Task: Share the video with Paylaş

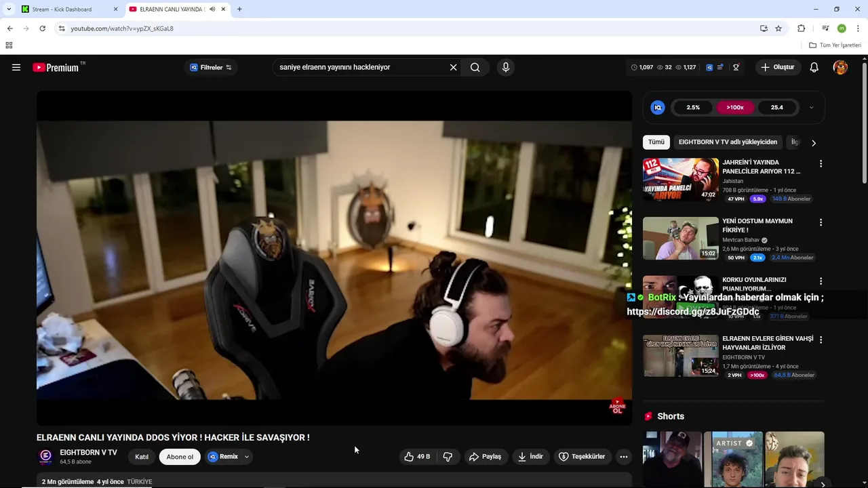Action: [x=486, y=457]
